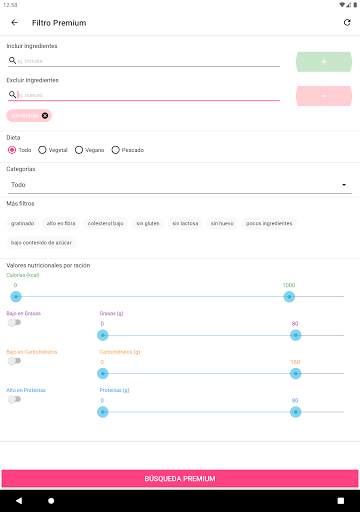Start the Búsqueda Premium search
The image size is (360, 512).
pos(180,479)
